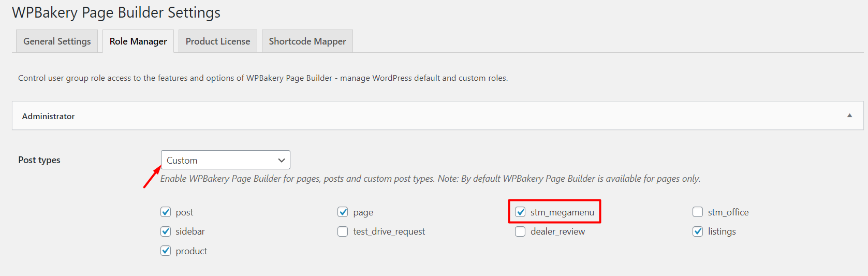Image resolution: width=868 pixels, height=276 pixels.
Task: Go to the Shortcode Mapper tab
Action: pos(307,41)
